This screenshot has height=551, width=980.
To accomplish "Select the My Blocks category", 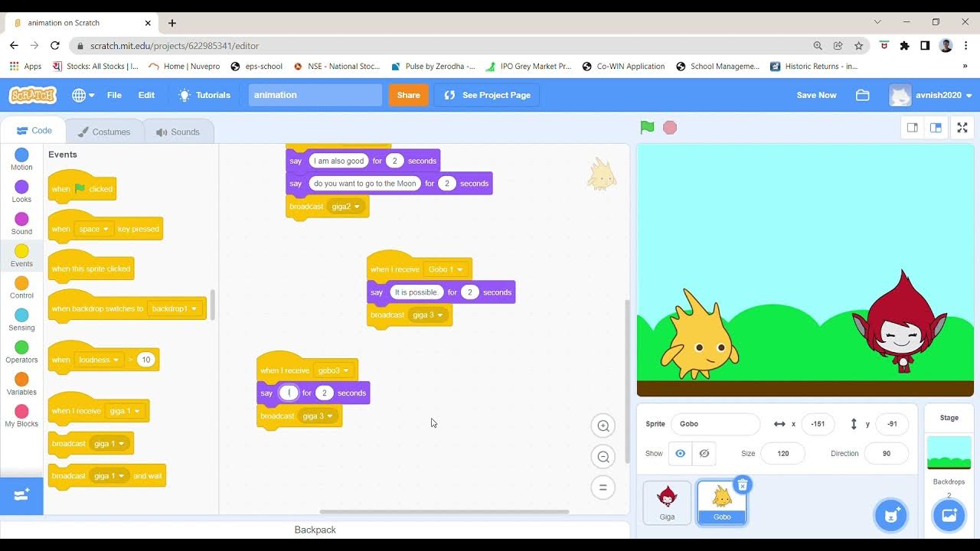I will click(x=21, y=416).
